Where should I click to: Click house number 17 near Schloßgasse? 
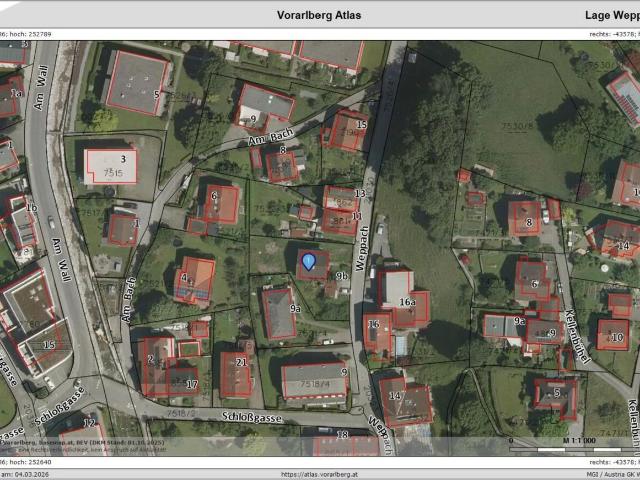pyautogui.click(x=191, y=384)
